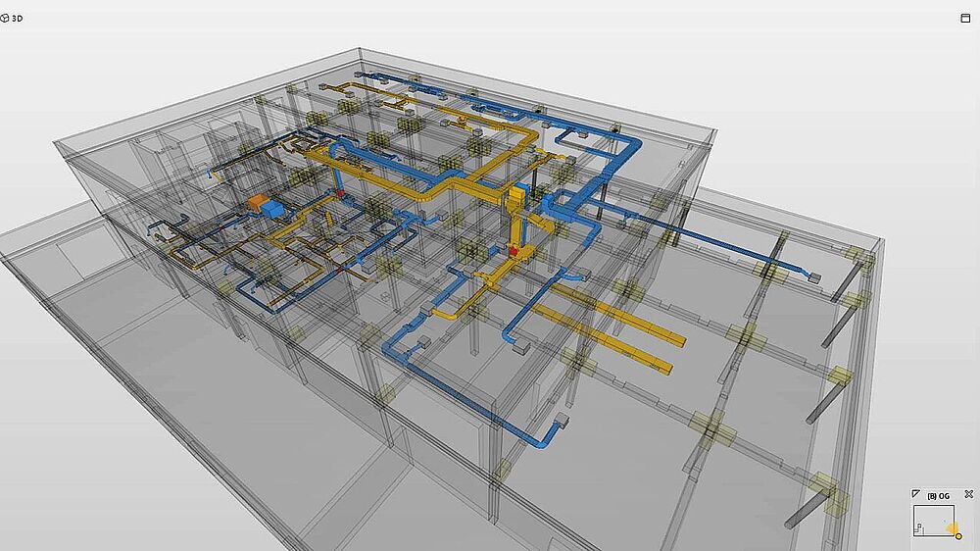The height and width of the screenshot is (551, 980).
Task: Click the '3D' view title label
Action: (18, 18)
